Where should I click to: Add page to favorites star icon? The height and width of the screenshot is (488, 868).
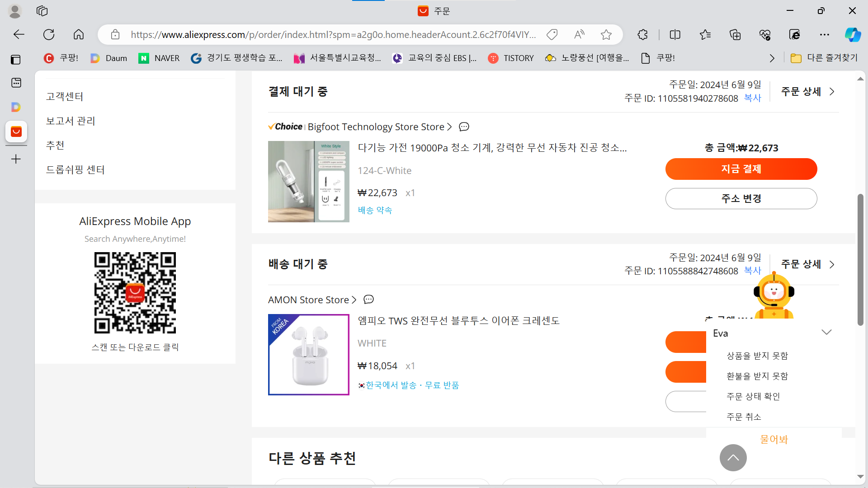[x=606, y=35]
